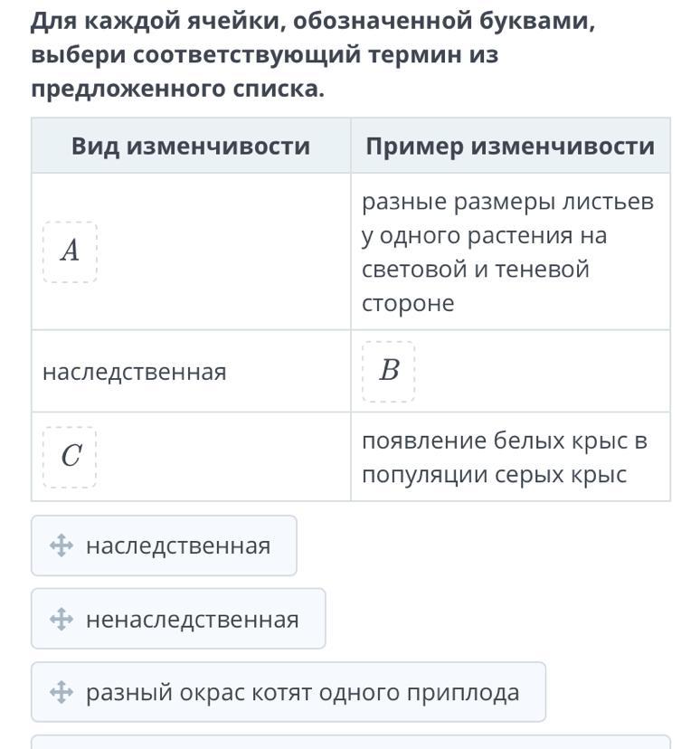Choose the chip разный окрас котят одного приплода
700x749 pixels.
pyautogui.click(x=289, y=692)
